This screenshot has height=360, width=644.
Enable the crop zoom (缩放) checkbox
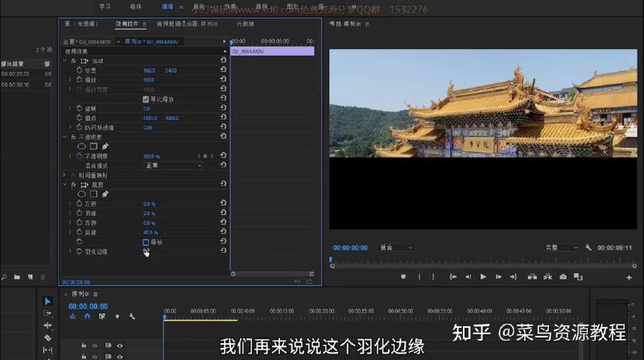pos(146,242)
